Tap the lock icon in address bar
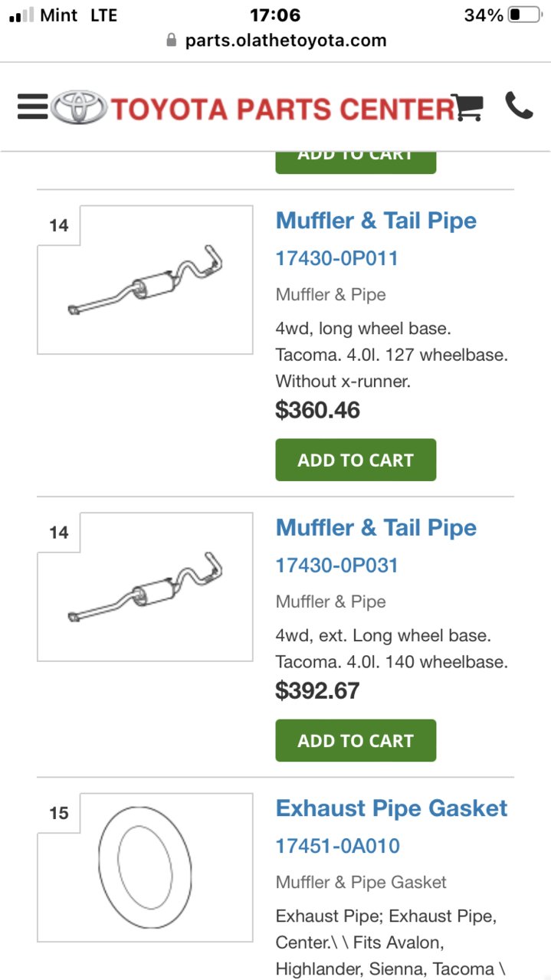Screen dimensions: 551x980 [x=172, y=40]
